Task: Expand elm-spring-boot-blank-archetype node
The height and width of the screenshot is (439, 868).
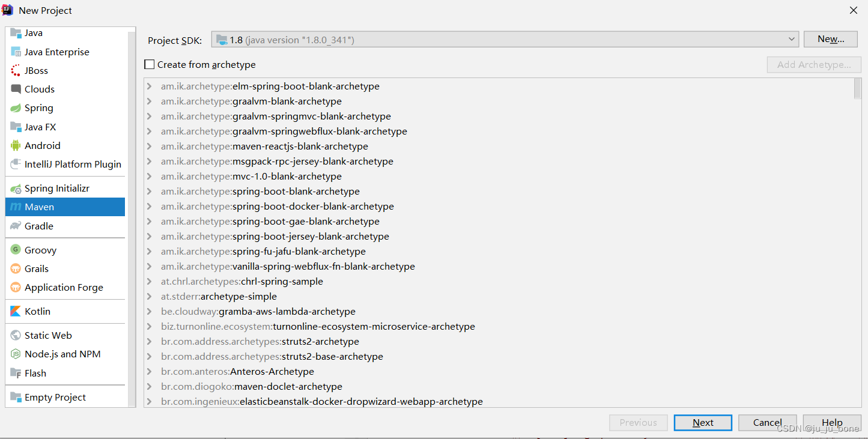Action: pos(149,86)
